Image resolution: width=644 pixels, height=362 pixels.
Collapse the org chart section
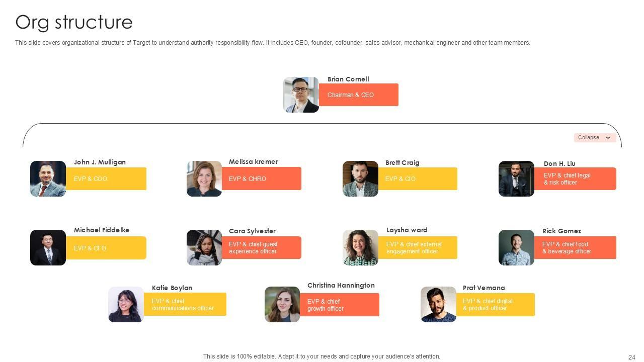(x=595, y=138)
